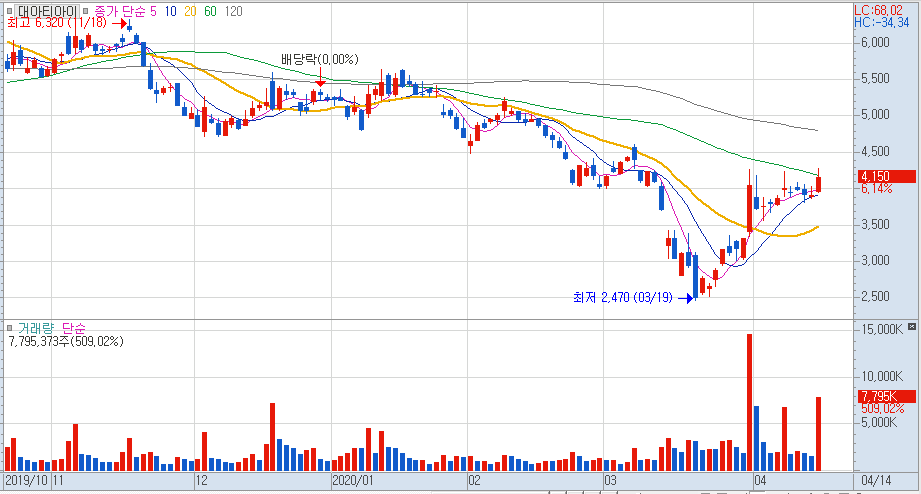Click the LC:68.02 value

[x=878, y=10]
